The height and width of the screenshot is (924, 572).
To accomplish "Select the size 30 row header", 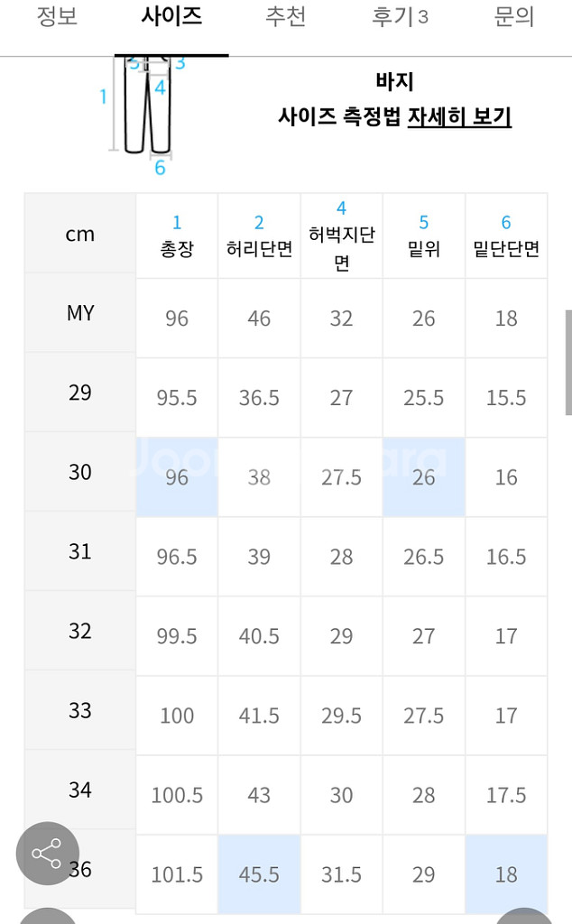I will [80, 472].
